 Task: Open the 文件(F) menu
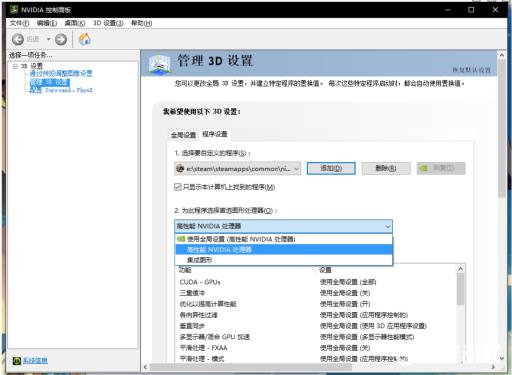tap(19, 23)
